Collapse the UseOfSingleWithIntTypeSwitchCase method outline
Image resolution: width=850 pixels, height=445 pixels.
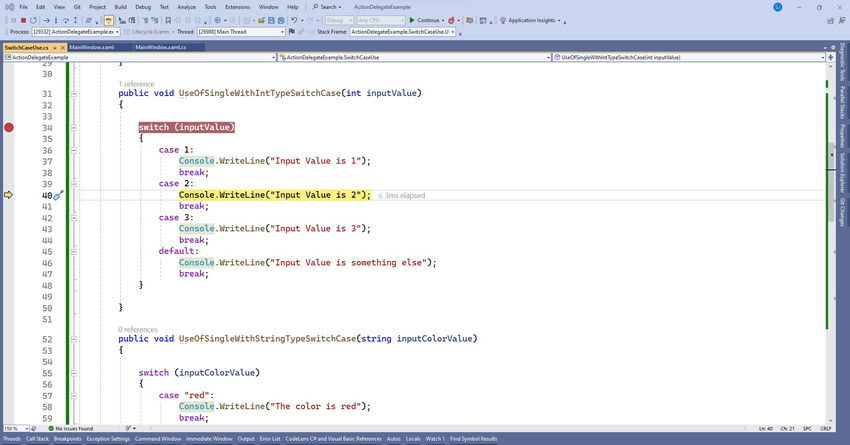[74, 94]
